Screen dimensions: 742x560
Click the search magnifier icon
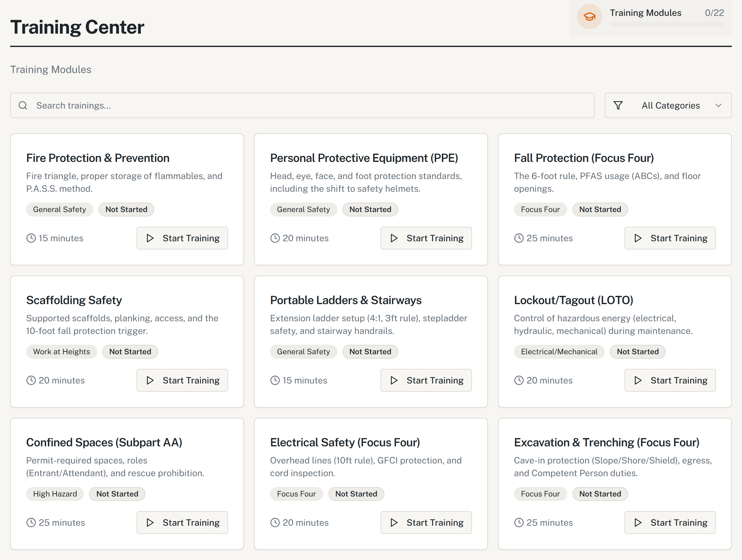click(23, 106)
